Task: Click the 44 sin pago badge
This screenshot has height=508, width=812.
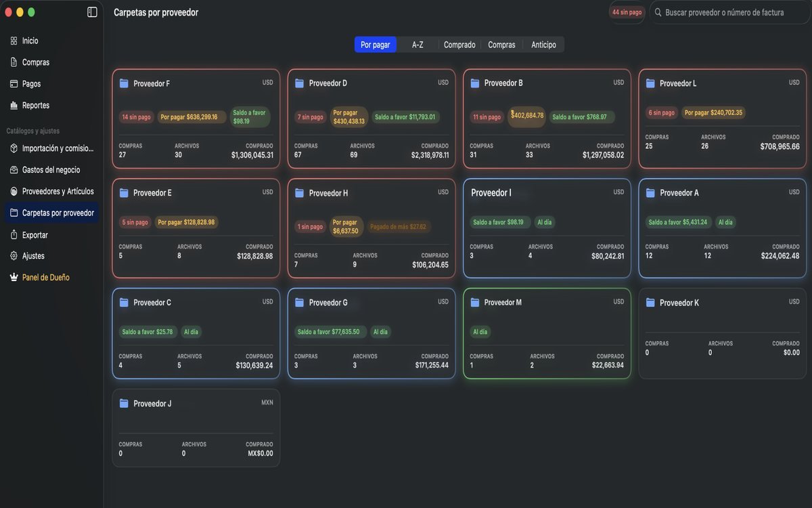Action: [x=627, y=12]
